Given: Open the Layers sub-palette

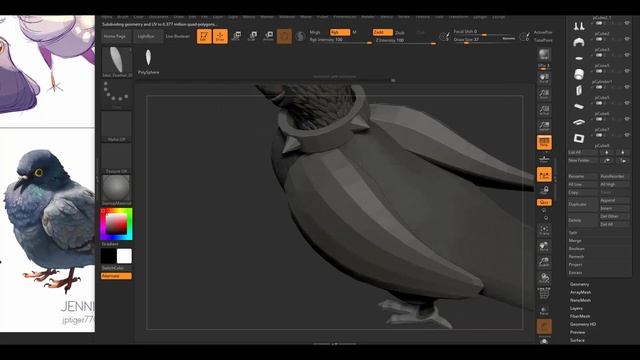Looking at the screenshot, I should tap(576, 308).
